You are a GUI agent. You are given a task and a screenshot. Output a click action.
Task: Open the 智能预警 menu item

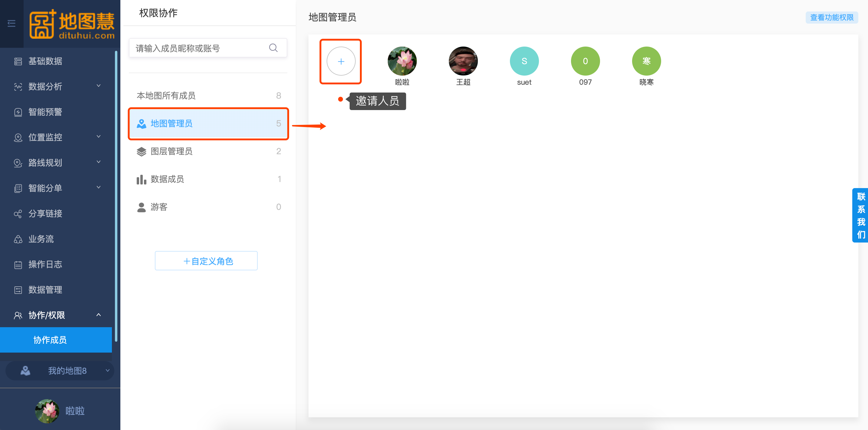click(x=56, y=112)
